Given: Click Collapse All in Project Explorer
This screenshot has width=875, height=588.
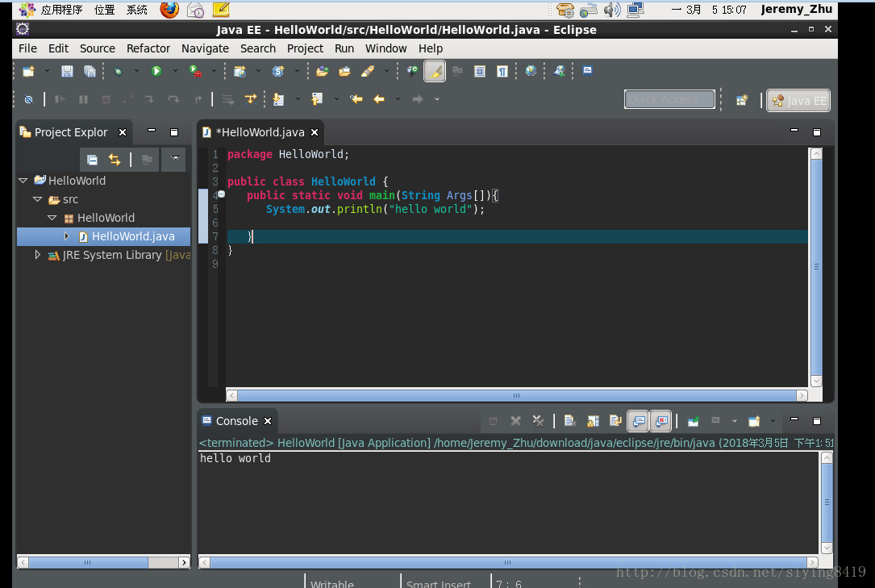Looking at the screenshot, I should pyautogui.click(x=93, y=161).
